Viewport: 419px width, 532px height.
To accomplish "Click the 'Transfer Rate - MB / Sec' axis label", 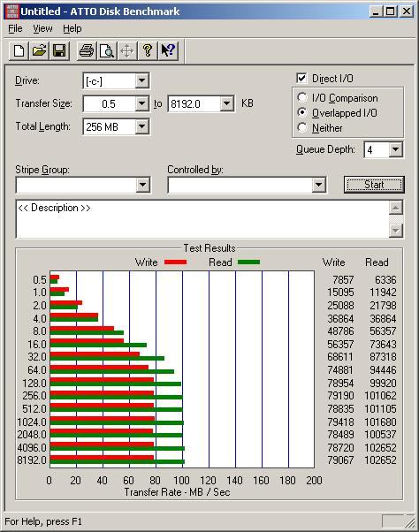I will click(x=177, y=492).
